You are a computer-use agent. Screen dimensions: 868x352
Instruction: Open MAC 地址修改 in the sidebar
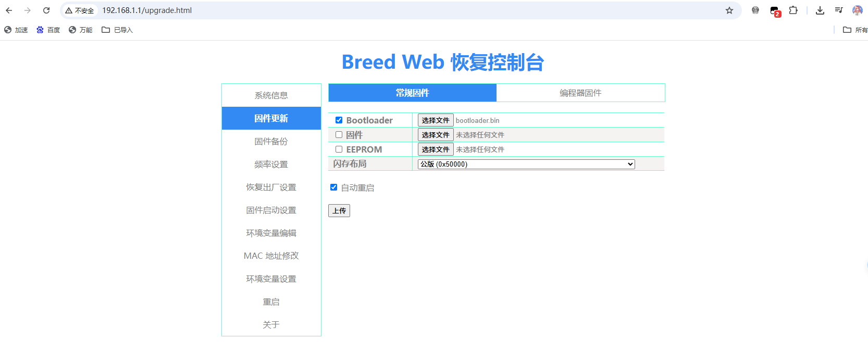pyautogui.click(x=271, y=256)
